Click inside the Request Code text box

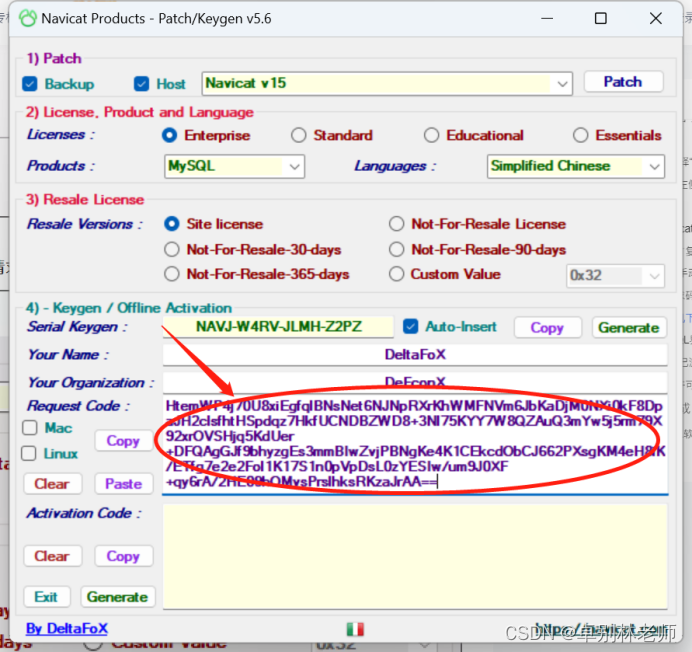(x=415, y=444)
